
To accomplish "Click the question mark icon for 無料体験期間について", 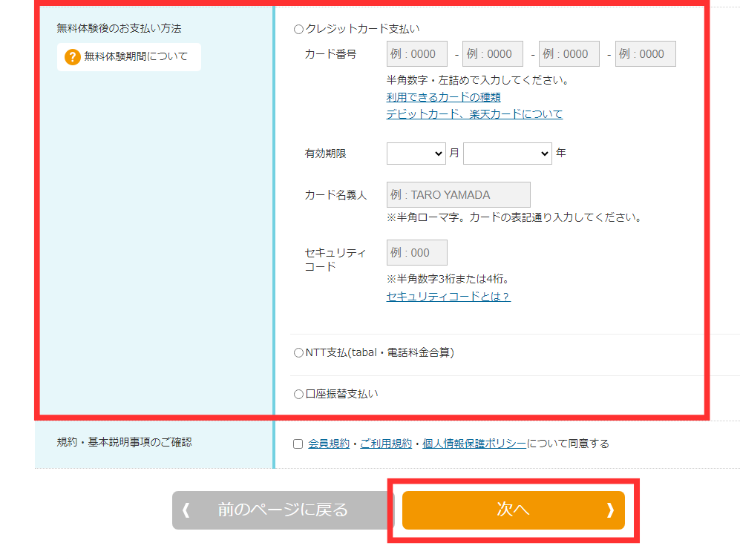I will point(72,57).
